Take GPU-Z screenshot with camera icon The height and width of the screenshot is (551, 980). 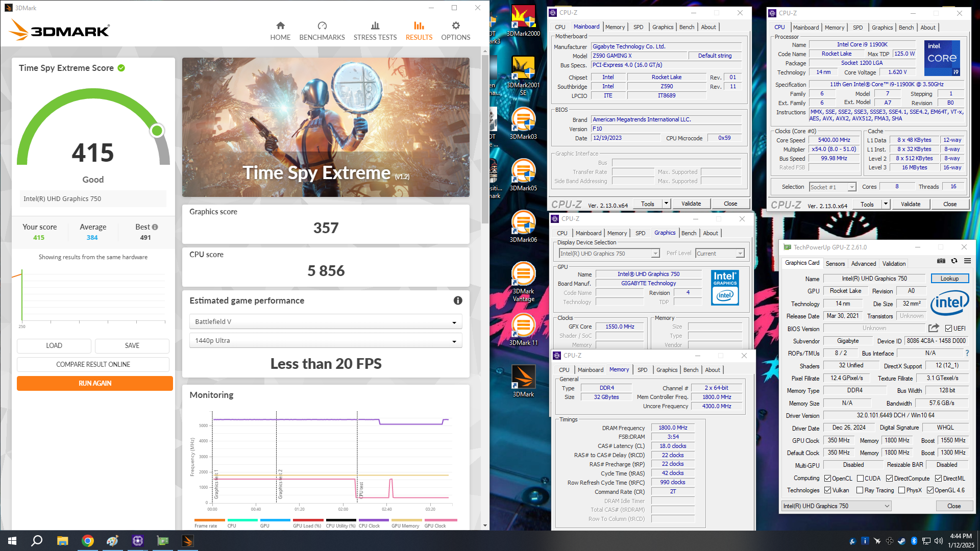[x=941, y=261]
